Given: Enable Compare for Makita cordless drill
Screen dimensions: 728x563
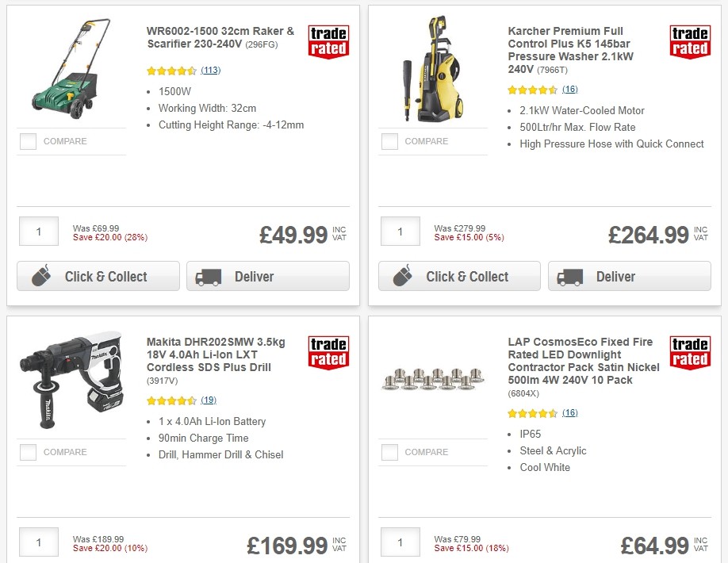Looking at the screenshot, I should point(28,452).
